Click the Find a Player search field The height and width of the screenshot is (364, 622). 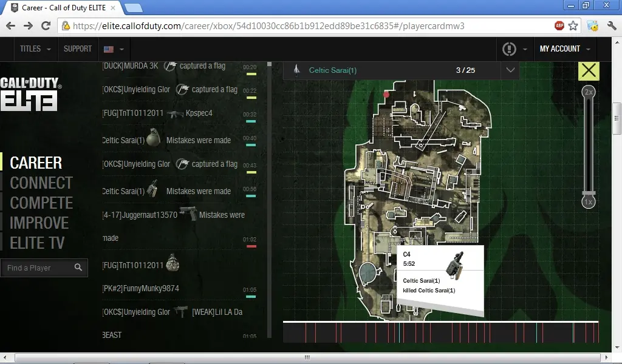coord(44,268)
